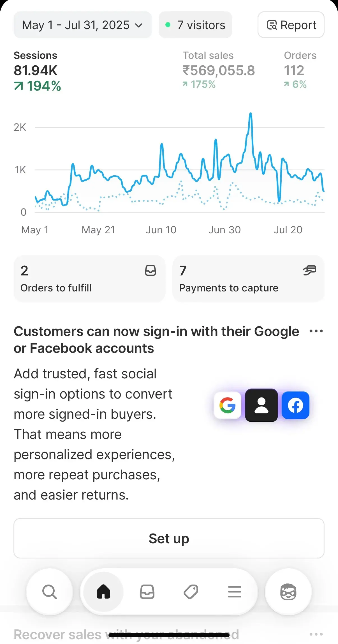Select the Sessions metric
This screenshot has width=338, height=644.
pos(37,71)
